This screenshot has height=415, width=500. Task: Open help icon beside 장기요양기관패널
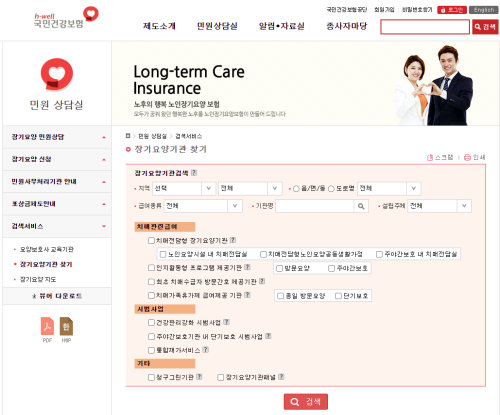(281, 377)
